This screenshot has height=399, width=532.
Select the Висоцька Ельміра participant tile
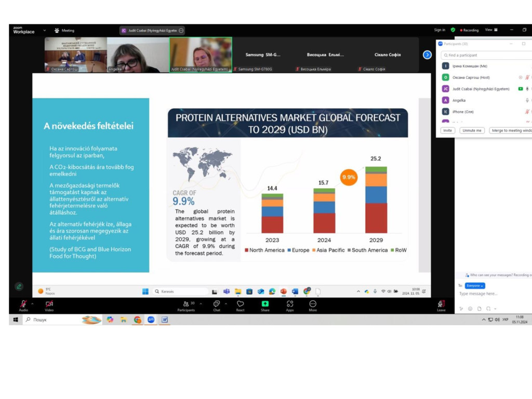click(x=325, y=55)
